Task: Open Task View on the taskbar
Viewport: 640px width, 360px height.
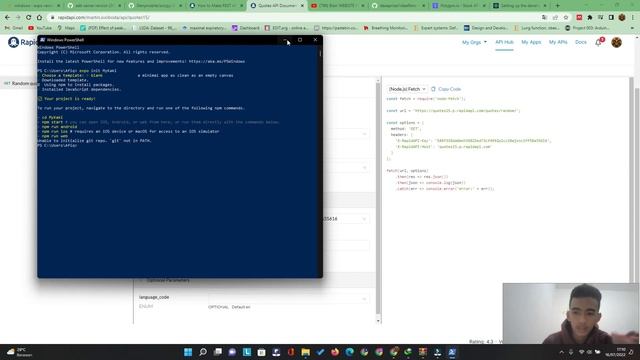Action: coord(218,352)
